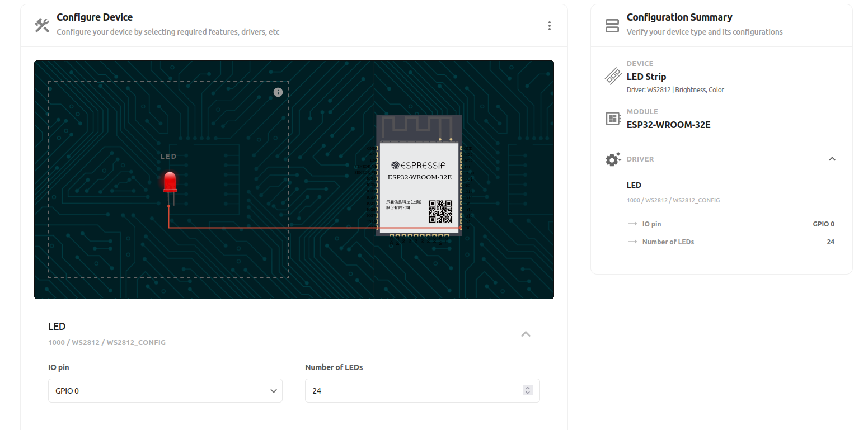Click the Number of LEDs row label in the summary

(668, 242)
